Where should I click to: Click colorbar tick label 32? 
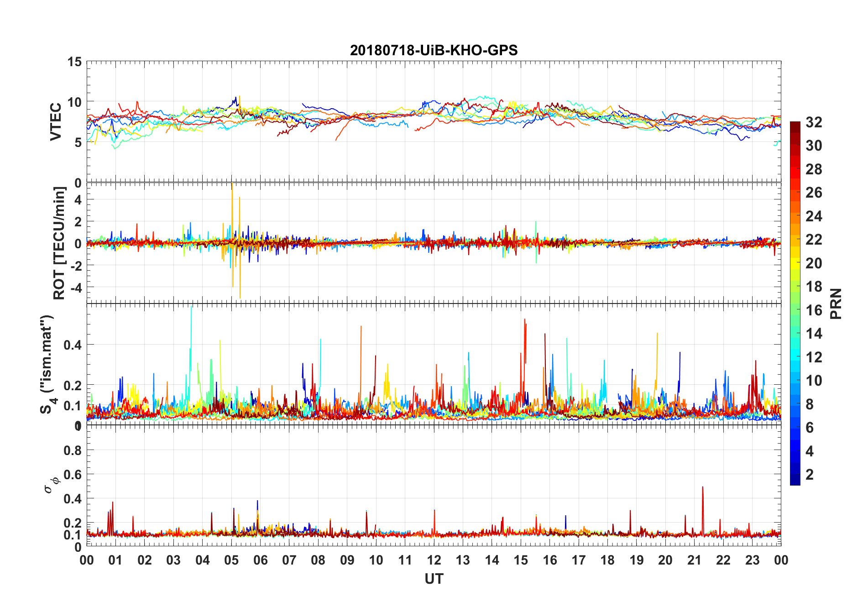click(814, 122)
